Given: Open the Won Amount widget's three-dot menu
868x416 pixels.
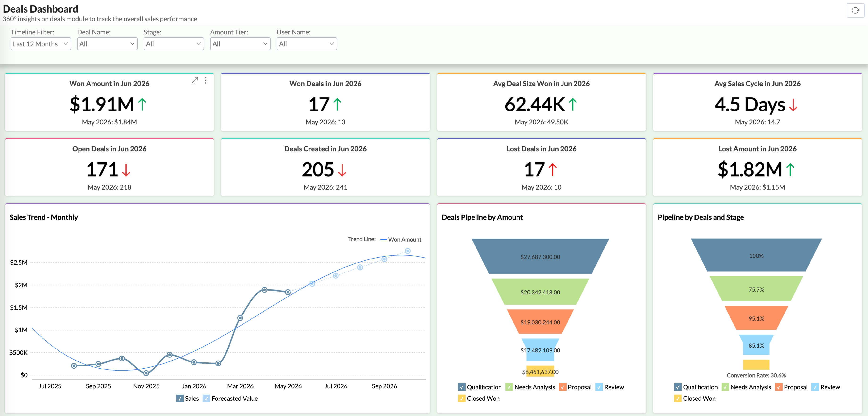Looking at the screenshot, I should [205, 80].
